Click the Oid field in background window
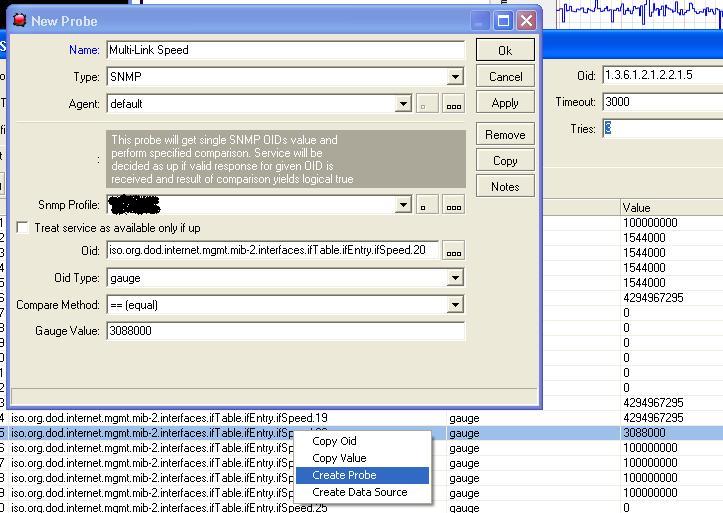Screen dimensions: 723x513 pos(663,75)
